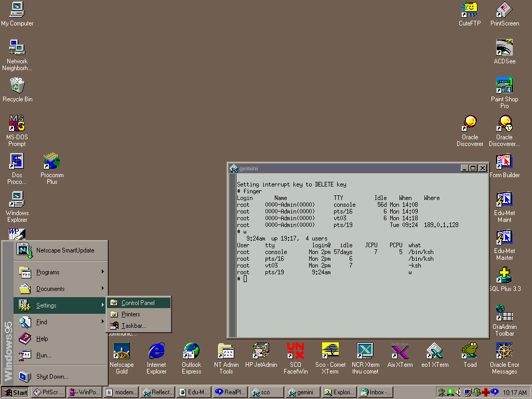Click "Setting interrupt key to DELETE key" line
Image resolution: width=532 pixels, height=399 pixels.
tap(291, 184)
